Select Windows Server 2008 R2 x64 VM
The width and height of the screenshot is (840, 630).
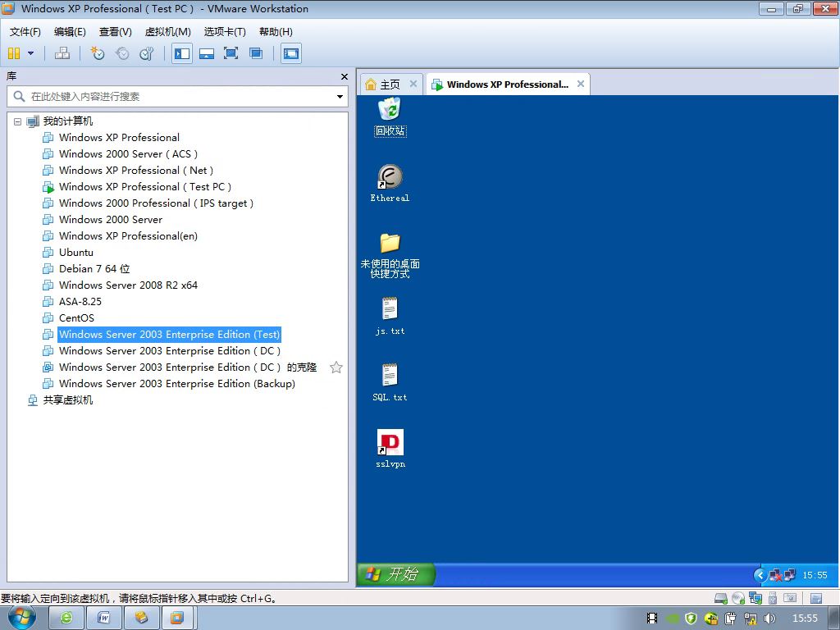click(x=128, y=285)
